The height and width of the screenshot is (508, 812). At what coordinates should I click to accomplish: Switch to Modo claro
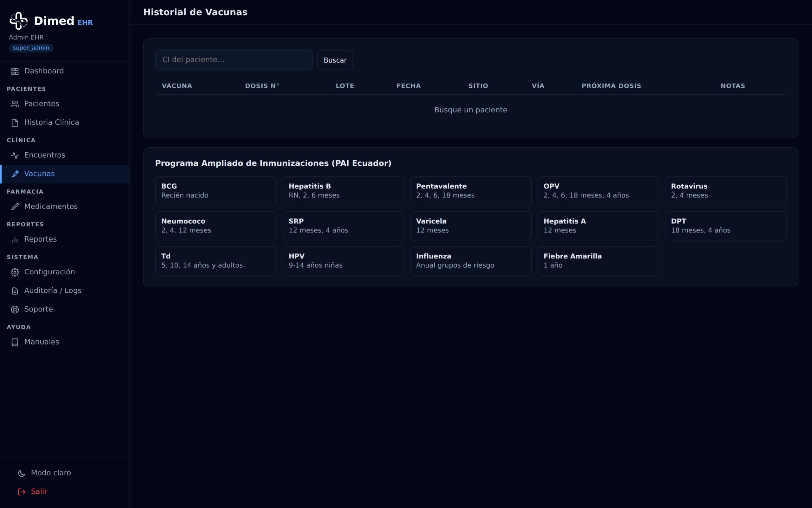(65, 473)
